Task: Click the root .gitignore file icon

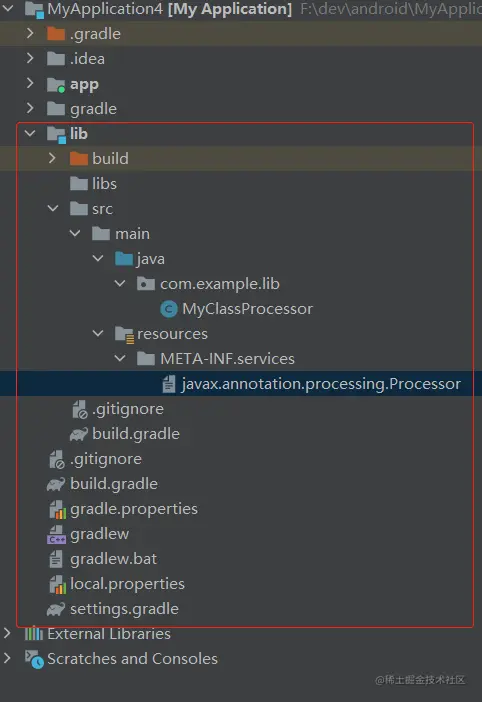Action: click(57, 459)
